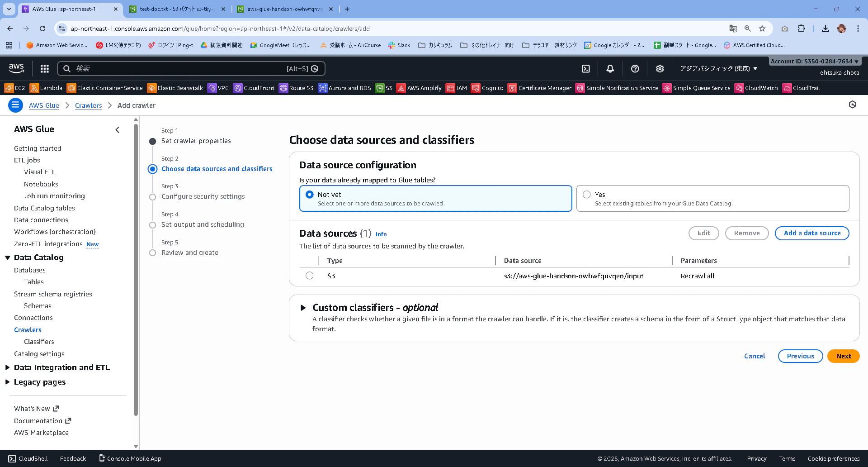Expand Custom classifiers optional section
This screenshot has height=467, width=868.
[303, 308]
